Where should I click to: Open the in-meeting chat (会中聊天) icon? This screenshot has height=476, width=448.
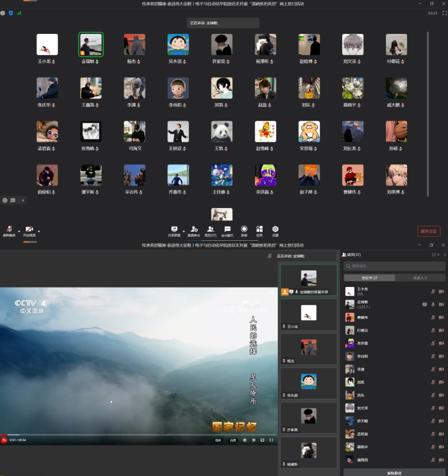[228, 229]
